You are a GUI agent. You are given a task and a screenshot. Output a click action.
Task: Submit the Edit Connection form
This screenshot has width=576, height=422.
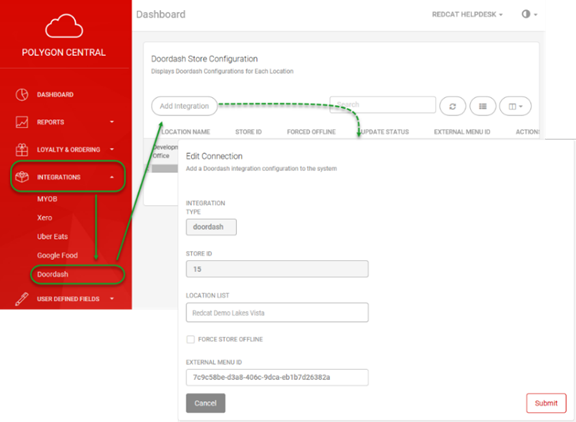pyautogui.click(x=546, y=403)
